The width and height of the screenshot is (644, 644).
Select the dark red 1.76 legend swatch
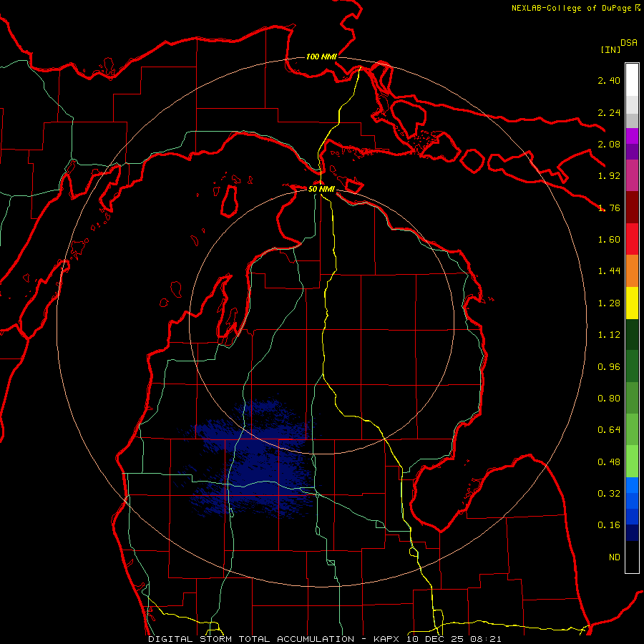(x=632, y=208)
